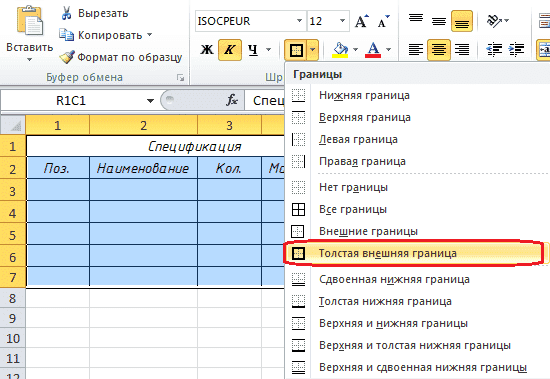Image resolution: width=550 pixels, height=379 pixels.
Task: Click the formula bar text field
Action: pos(264,101)
